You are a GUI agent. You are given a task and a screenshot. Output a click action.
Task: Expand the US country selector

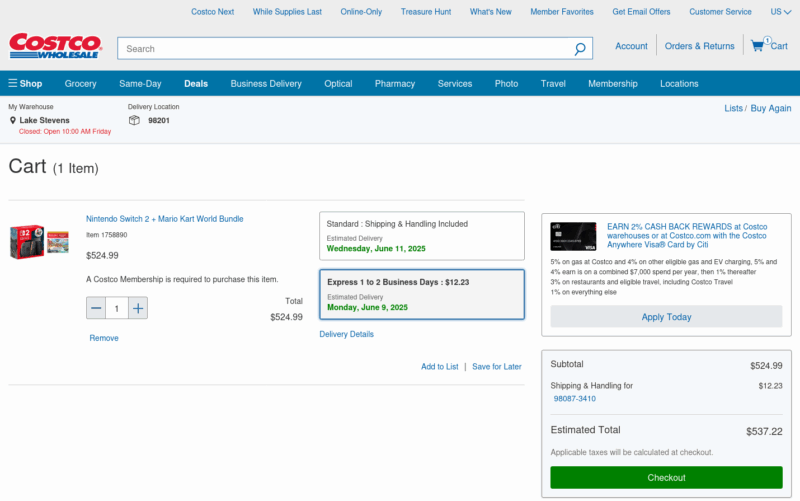[x=781, y=12]
